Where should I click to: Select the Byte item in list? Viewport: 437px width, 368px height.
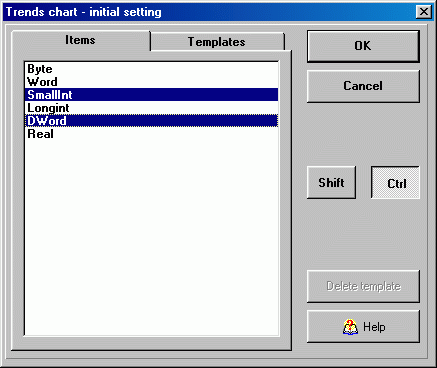click(x=151, y=69)
